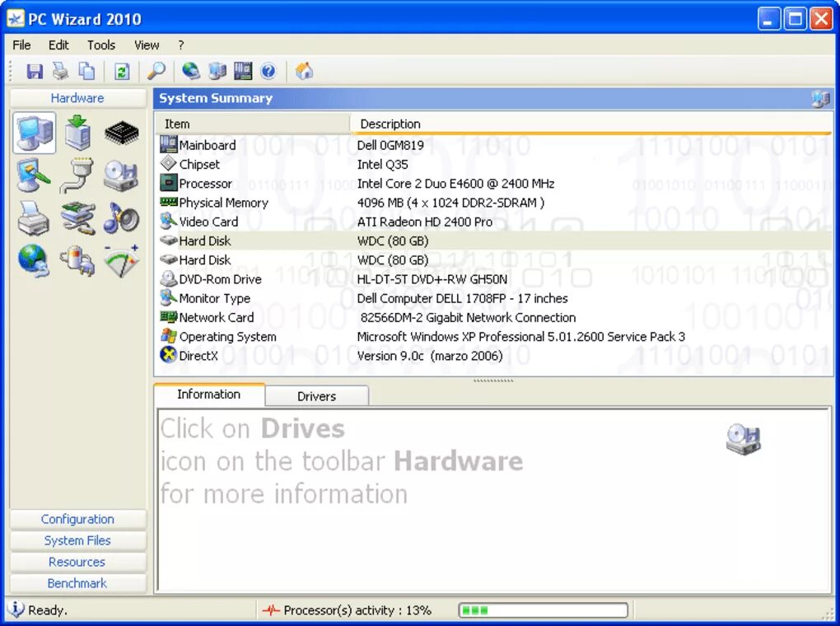Open the View menu
Screen dimensions: 840x626
[x=147, y=45]
